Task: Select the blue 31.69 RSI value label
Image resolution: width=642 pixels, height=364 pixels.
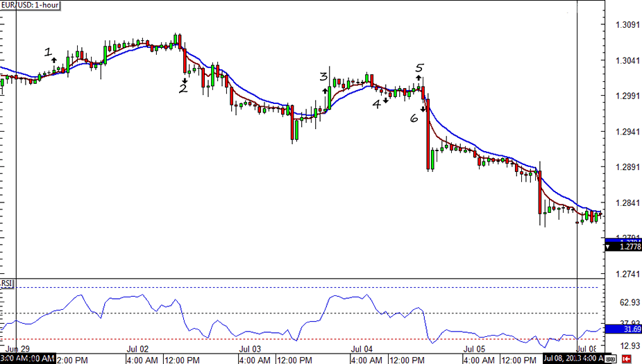Action: (623, 329)
